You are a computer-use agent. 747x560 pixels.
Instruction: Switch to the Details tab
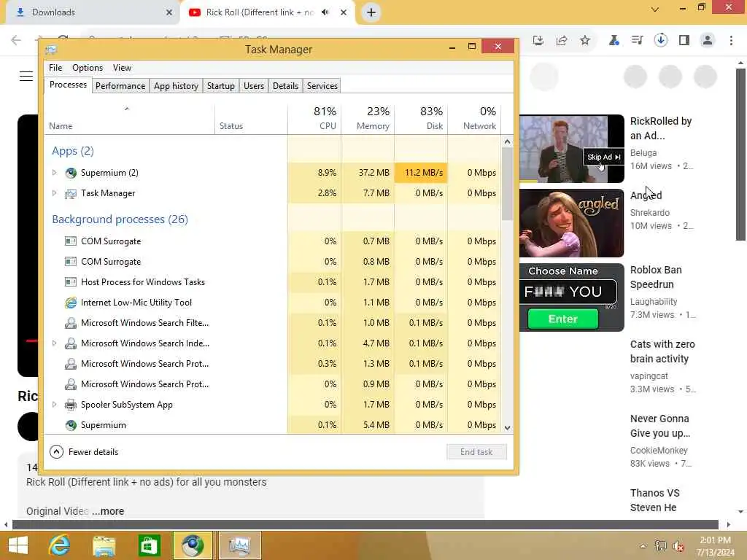pos(285,86)
